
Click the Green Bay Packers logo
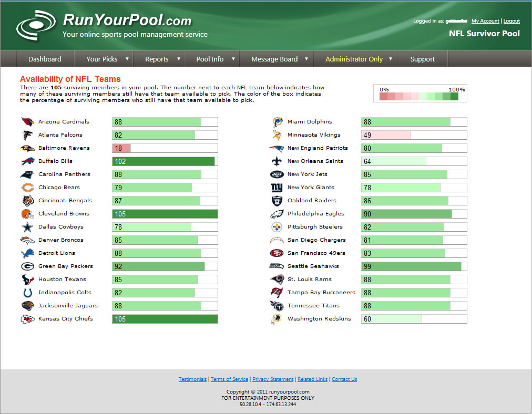(27, 266)
